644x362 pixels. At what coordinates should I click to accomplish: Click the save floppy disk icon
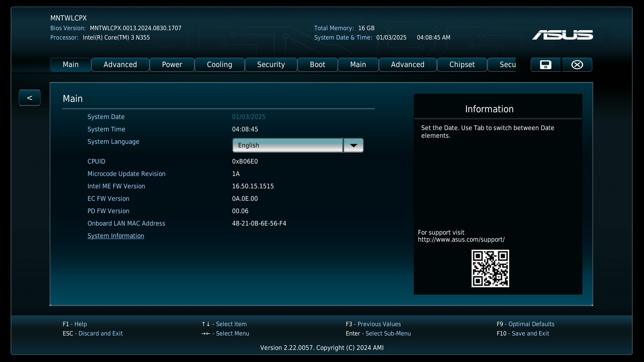[x=545, y=65]
